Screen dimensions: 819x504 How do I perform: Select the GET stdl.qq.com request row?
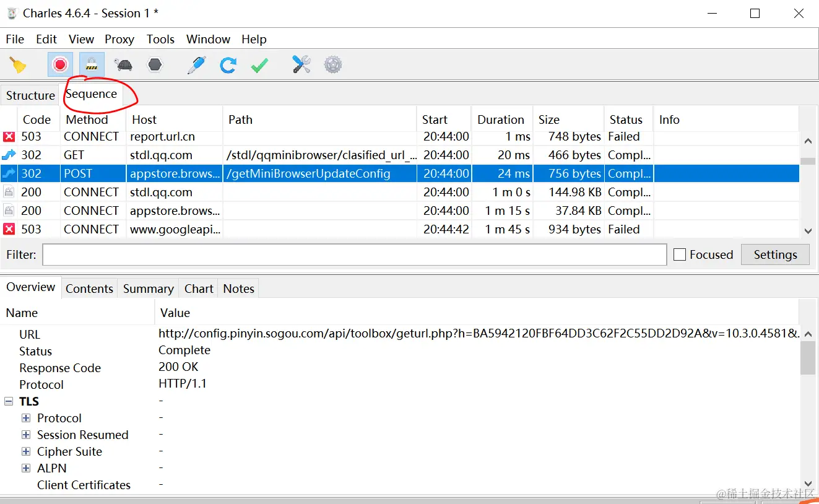[400, 155]
